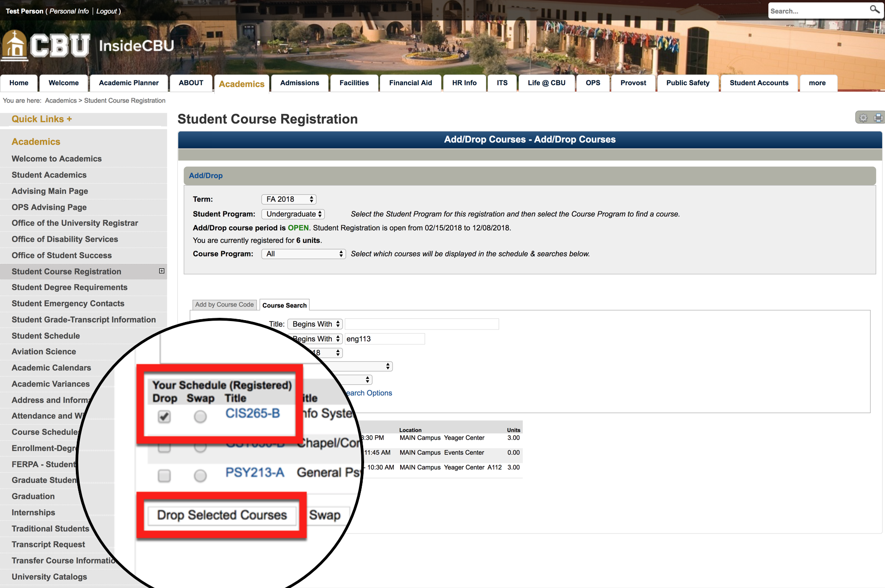885x588 pixels.
Task: Click the CBU InsideCBU logo
Action: [x=88, y=46]
